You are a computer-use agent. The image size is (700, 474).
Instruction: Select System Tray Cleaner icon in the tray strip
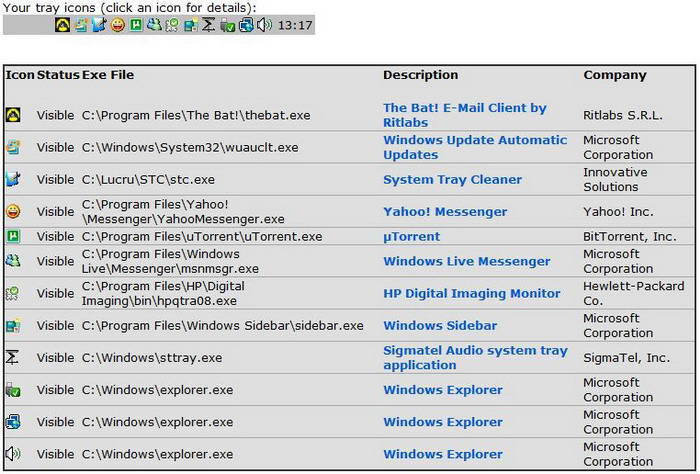[x=99, y=25]
